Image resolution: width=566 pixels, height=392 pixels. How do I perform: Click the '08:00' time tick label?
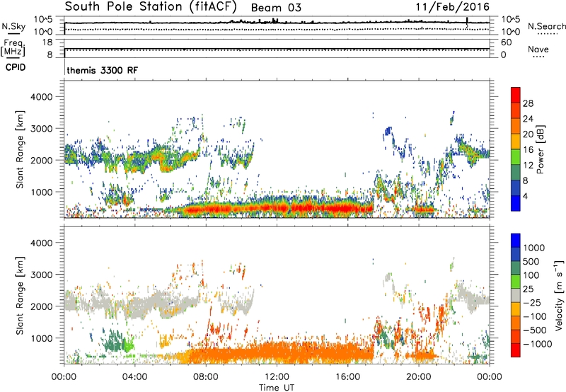(206, 377)
